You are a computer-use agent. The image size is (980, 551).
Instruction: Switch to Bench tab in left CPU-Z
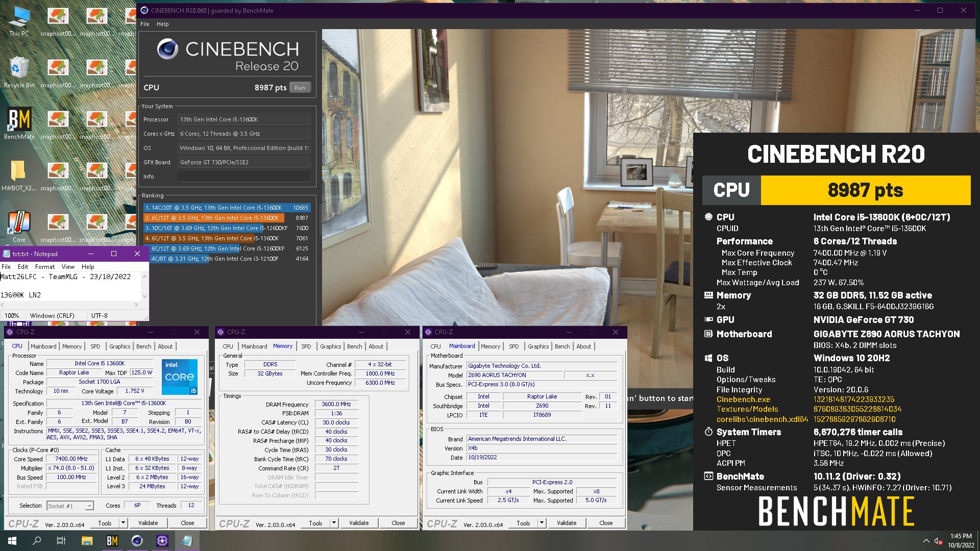143,346
